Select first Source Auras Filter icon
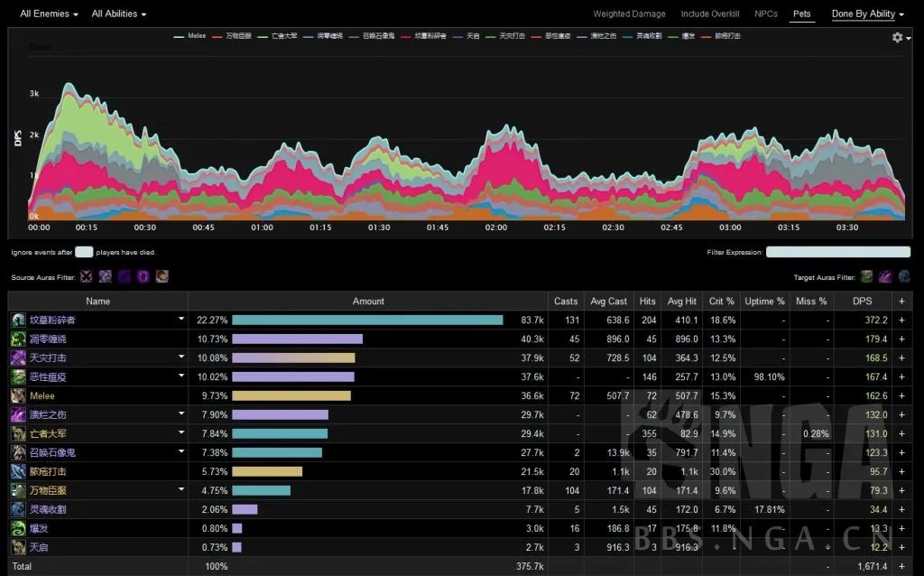924x576 pixels. pos(87,276)
